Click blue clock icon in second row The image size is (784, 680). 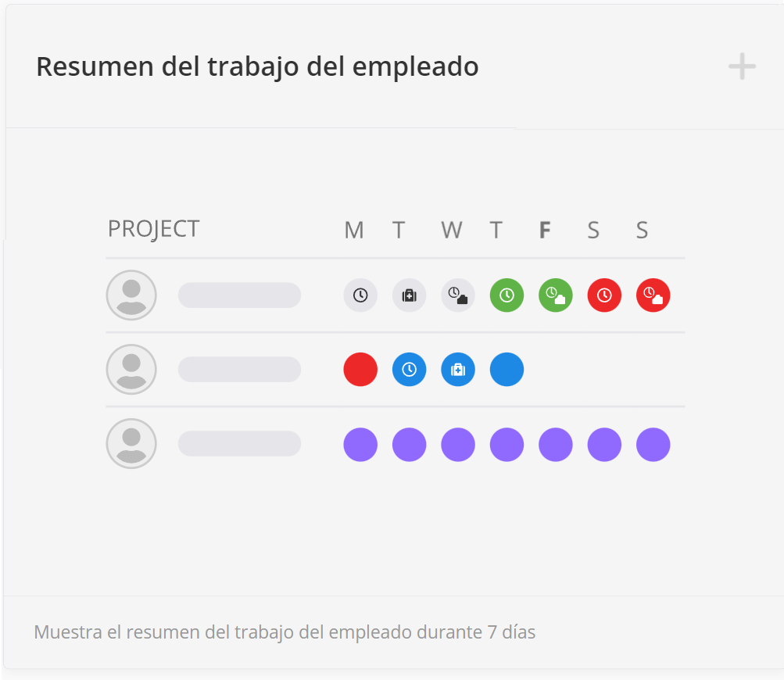pos(409,370)
